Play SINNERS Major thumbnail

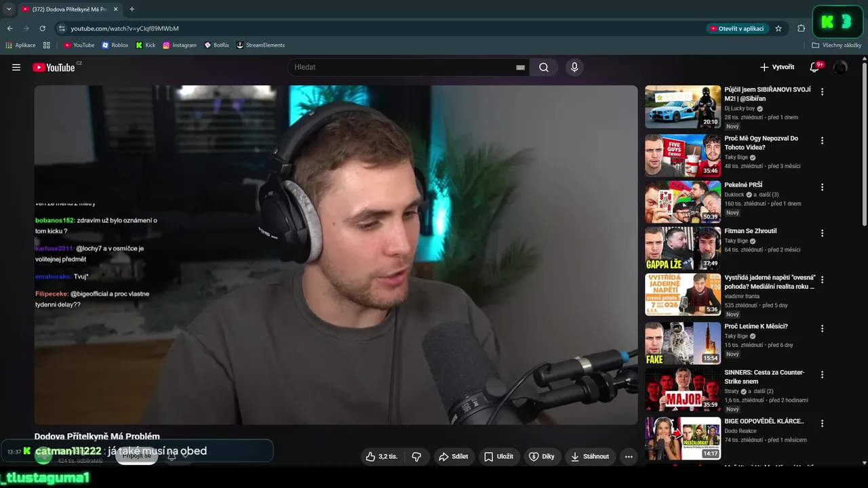pyautogui.click(x=683, y=389)
